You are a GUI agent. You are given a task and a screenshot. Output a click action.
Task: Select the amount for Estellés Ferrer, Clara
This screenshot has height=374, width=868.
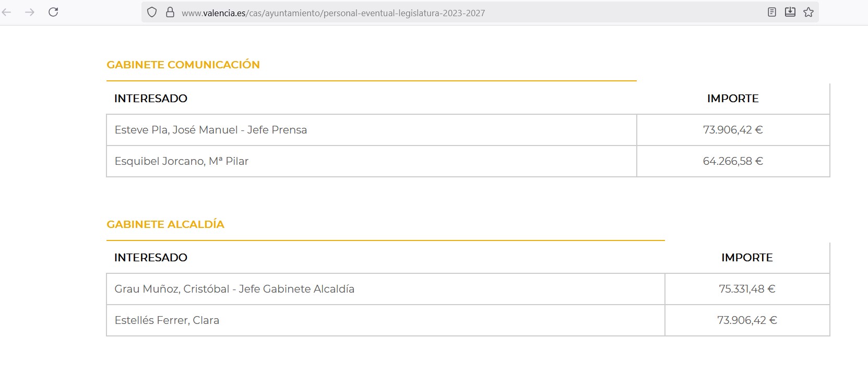tap(747, 320)
